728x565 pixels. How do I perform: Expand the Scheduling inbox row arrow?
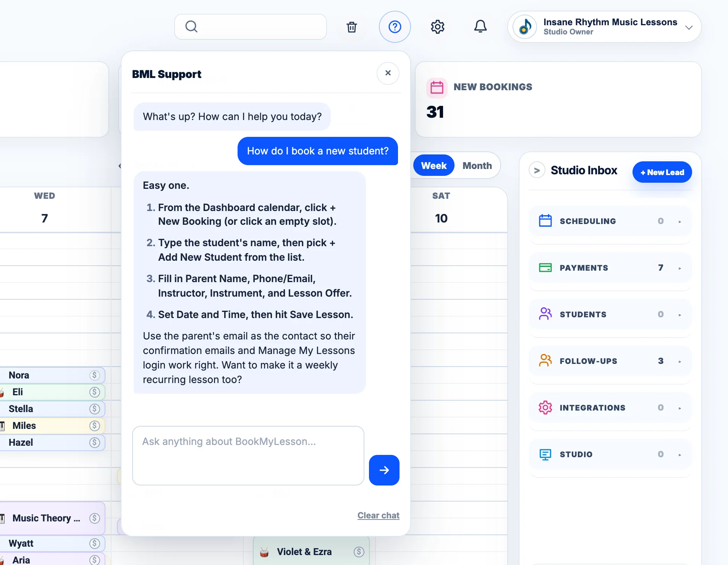[680, 222]
